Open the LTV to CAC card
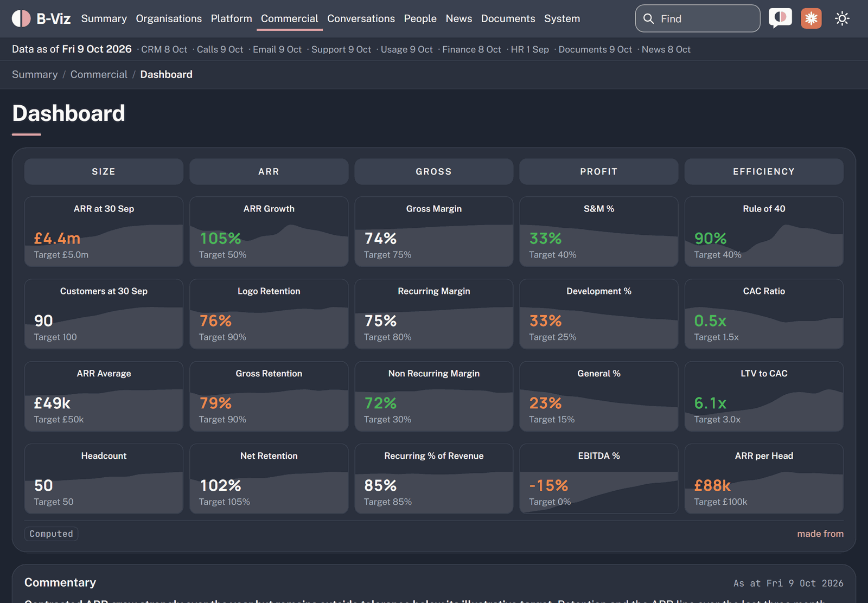 tap(764, 396)
